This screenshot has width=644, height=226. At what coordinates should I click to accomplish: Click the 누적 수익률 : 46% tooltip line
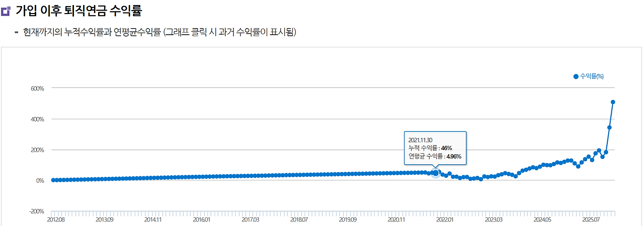tap(430, 148)
